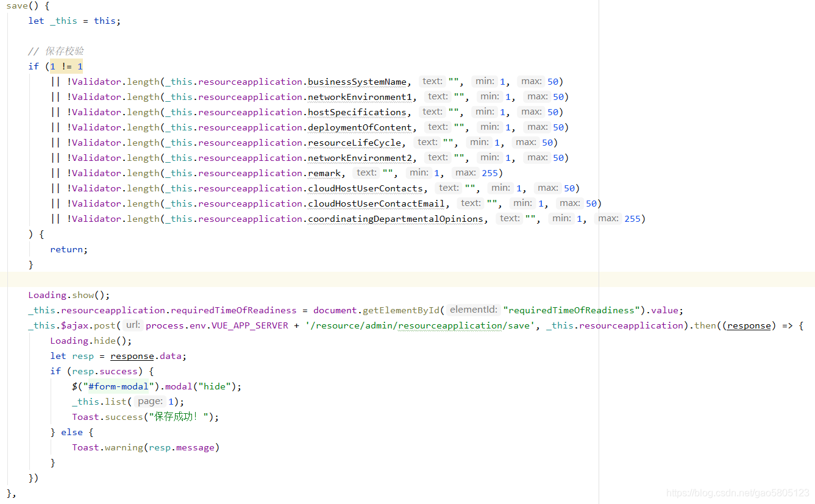Click the cloudHostUserContactEmail property
The height and width of the screenshot is (504, 815).
(x=376, y=204)
